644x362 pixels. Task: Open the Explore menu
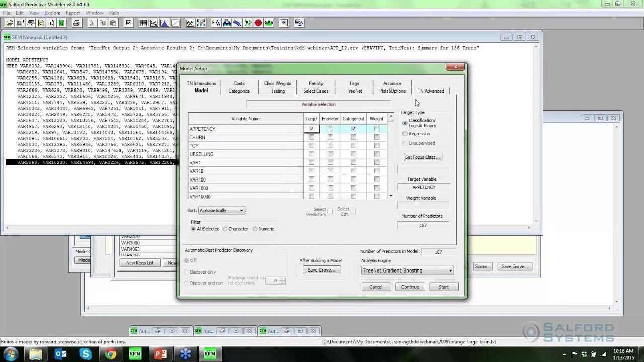[x=53, y=13]
